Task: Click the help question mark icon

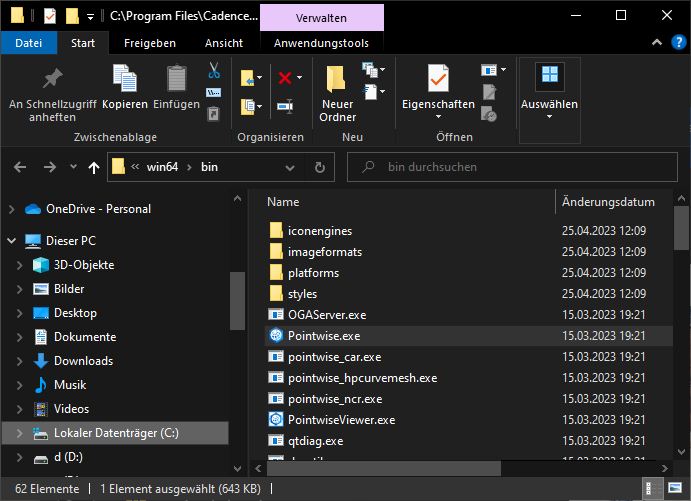Action: pos(679,42)
